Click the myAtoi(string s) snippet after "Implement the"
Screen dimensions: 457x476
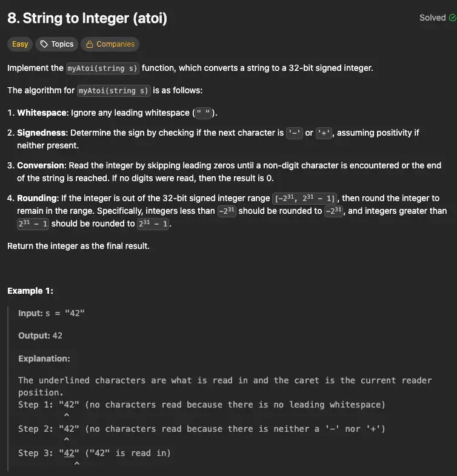(102, 68)
